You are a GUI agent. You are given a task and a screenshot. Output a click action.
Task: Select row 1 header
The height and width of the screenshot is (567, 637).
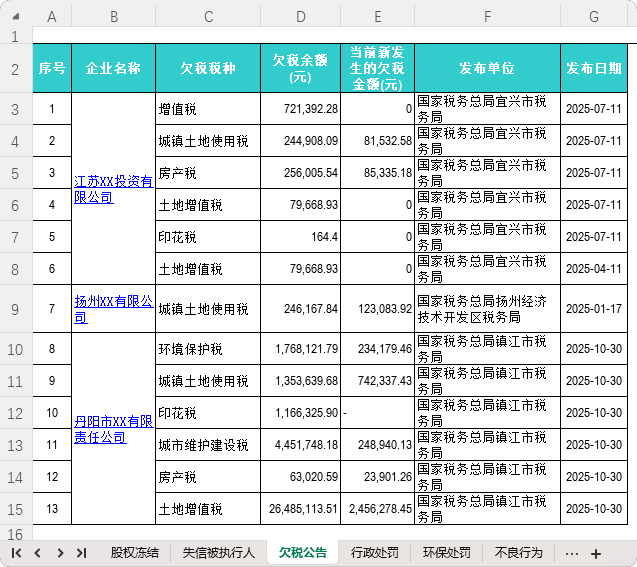pyautogui.click(x=15, y=37)
